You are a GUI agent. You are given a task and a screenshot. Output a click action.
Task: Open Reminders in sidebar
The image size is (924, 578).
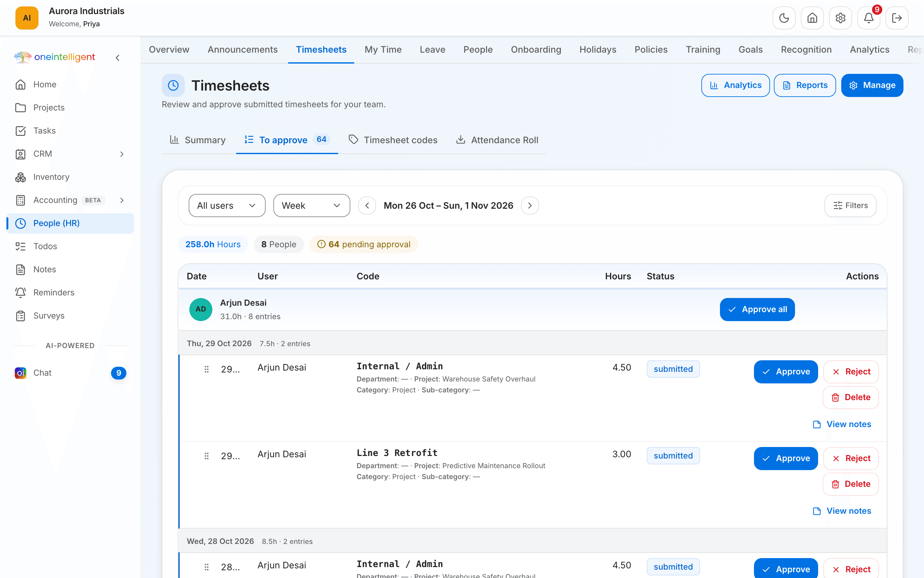point(71,293)
